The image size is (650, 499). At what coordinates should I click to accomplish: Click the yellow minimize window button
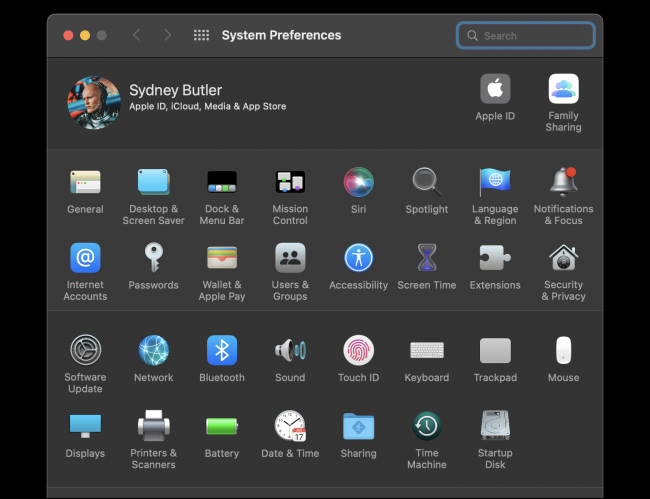pos(85,35)
